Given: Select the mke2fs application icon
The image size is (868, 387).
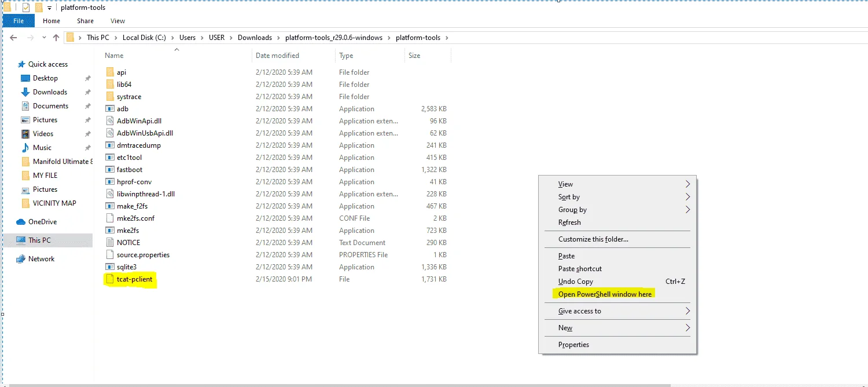Looking at the screenshot, I should pos(111,231).
